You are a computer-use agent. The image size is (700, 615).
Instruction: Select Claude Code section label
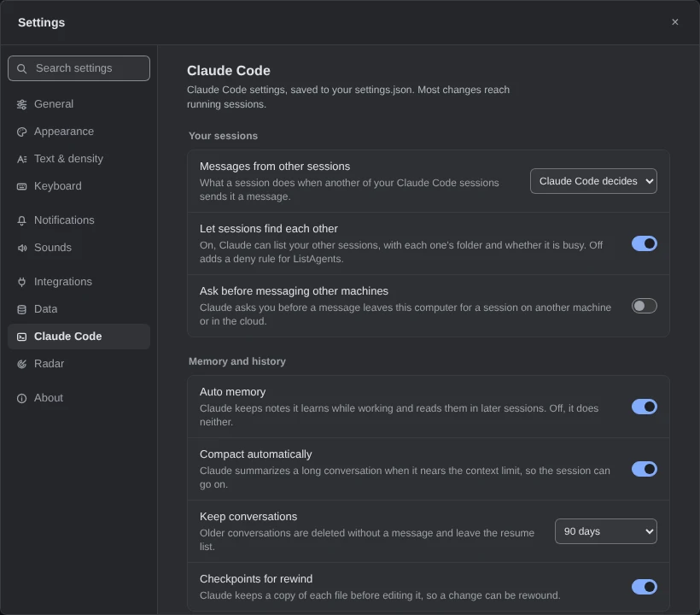click(67, 337)
